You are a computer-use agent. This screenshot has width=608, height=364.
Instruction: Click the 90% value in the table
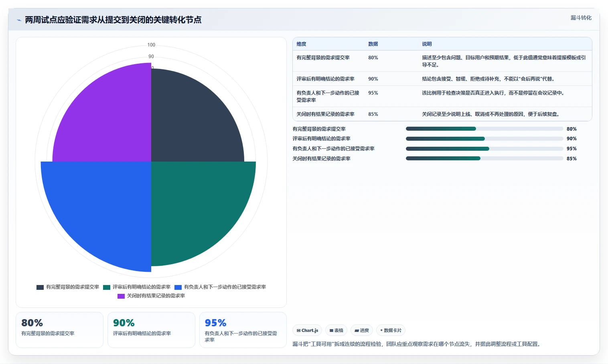pos(373,79)
